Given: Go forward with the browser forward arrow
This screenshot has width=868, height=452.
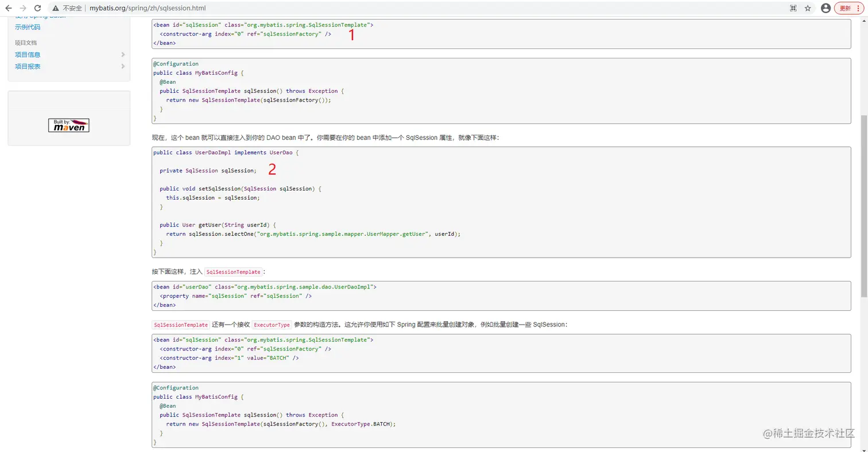Looking at the screenshot, I should point(23,9).
